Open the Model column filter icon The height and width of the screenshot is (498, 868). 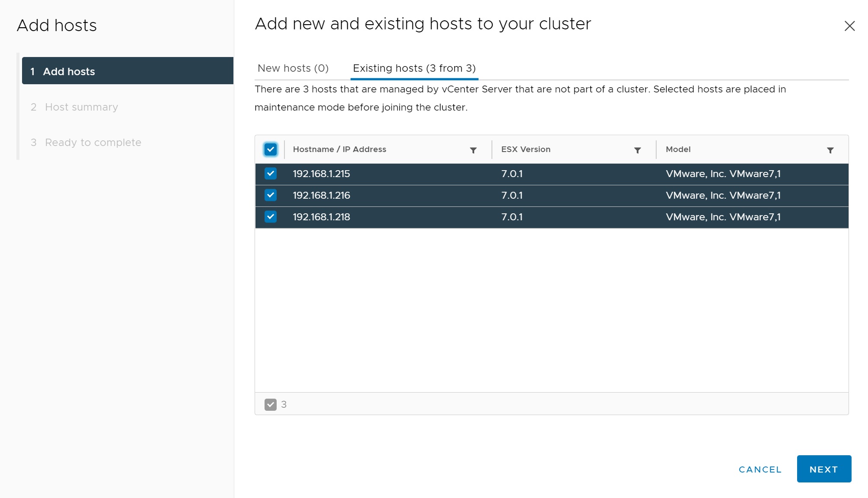click(830, 150)
